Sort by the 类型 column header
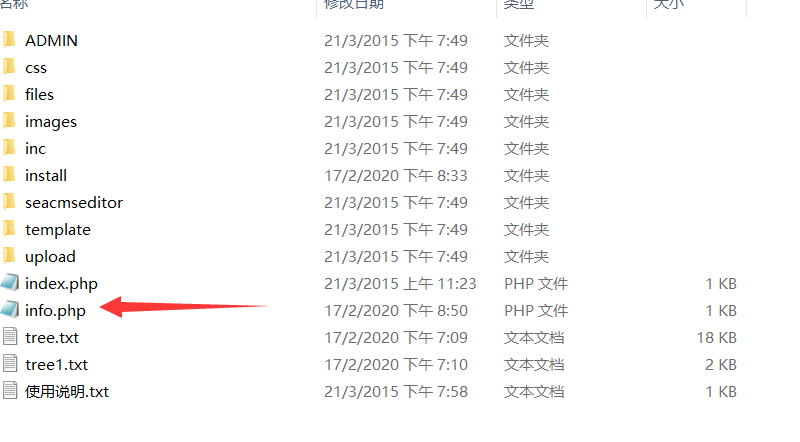The image size is (800, 442). (518, 5)
